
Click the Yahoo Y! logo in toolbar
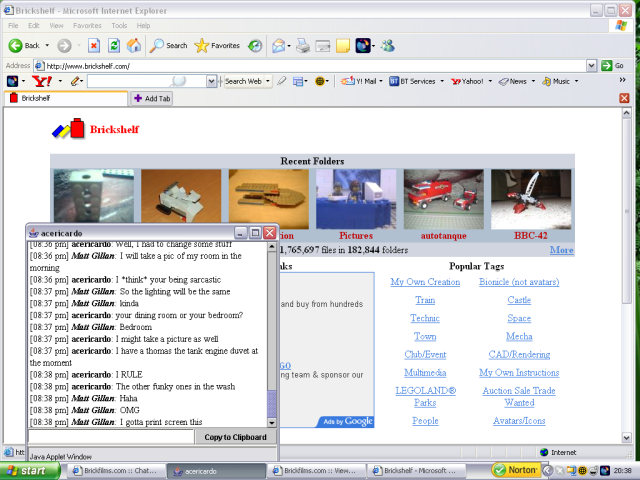[x=42, y=81]
